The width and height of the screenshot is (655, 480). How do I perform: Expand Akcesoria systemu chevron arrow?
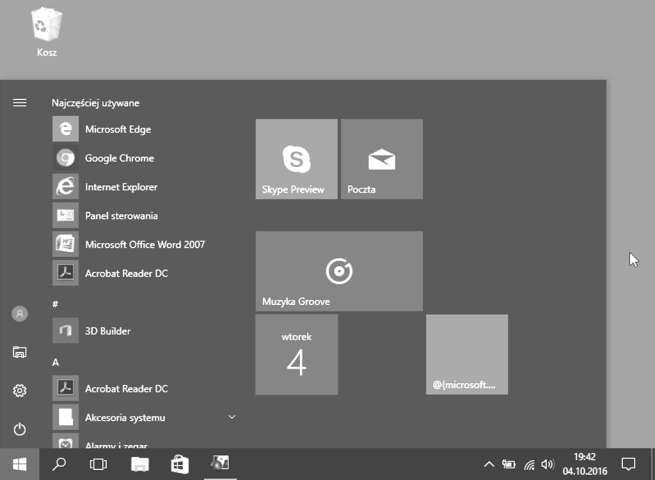point(232,417)
